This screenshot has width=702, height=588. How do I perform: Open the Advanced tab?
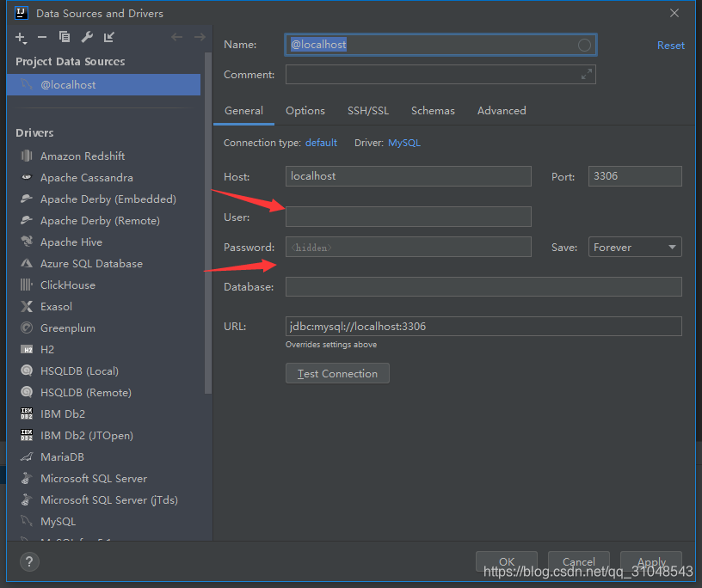click(x=502, y=111)
